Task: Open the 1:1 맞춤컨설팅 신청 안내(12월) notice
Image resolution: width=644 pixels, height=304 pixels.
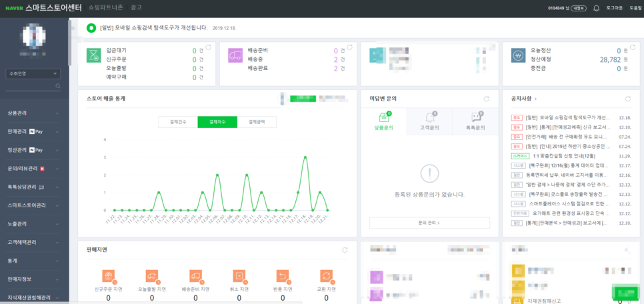Action: pos(563,156)
